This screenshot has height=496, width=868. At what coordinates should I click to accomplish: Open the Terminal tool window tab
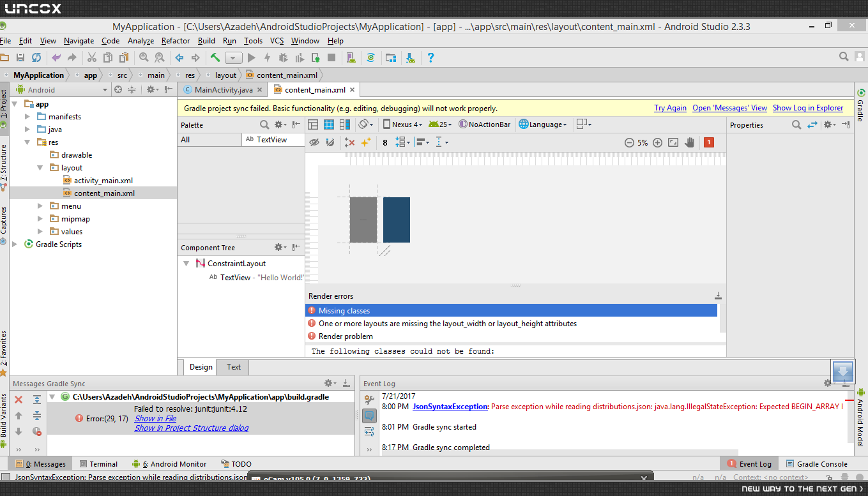98,464
